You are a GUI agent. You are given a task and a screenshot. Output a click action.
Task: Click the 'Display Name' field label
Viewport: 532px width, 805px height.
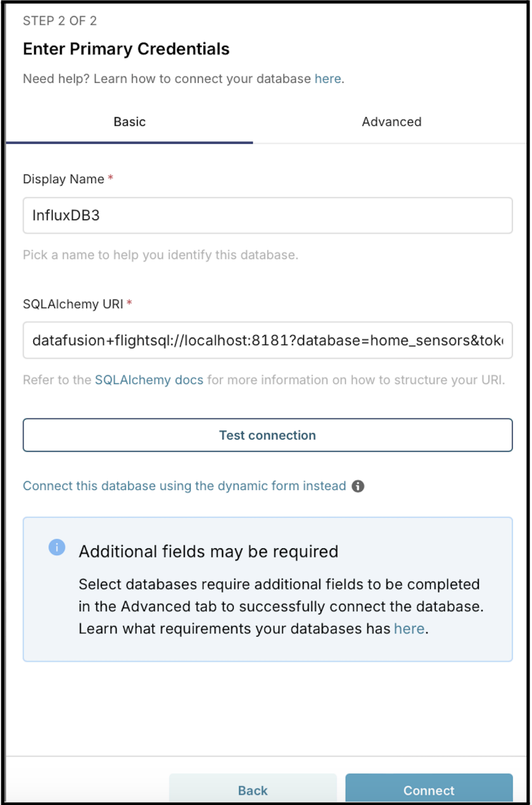pos(63,179)
